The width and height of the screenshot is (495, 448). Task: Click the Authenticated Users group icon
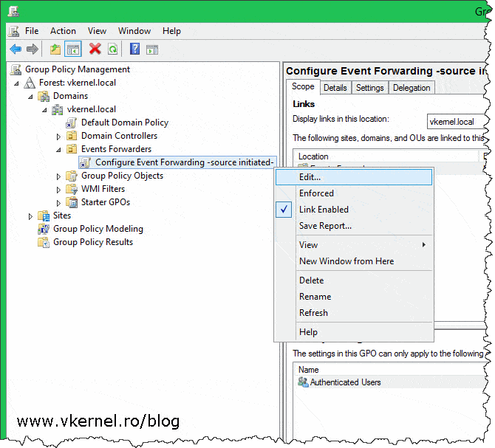point(303,382)
